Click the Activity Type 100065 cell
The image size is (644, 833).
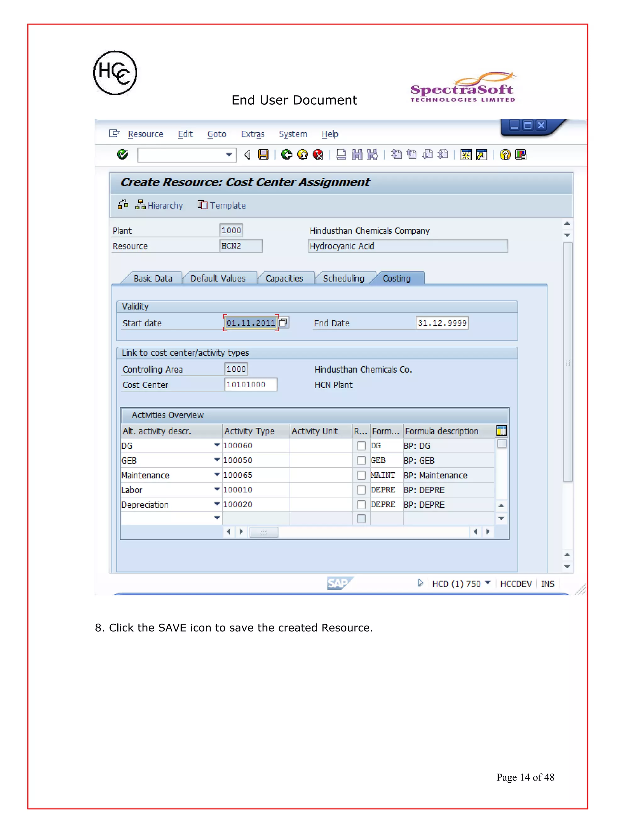256,475
